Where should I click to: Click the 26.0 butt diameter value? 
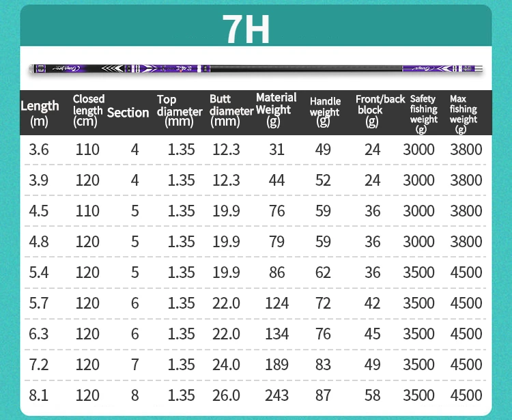[226, 395]
